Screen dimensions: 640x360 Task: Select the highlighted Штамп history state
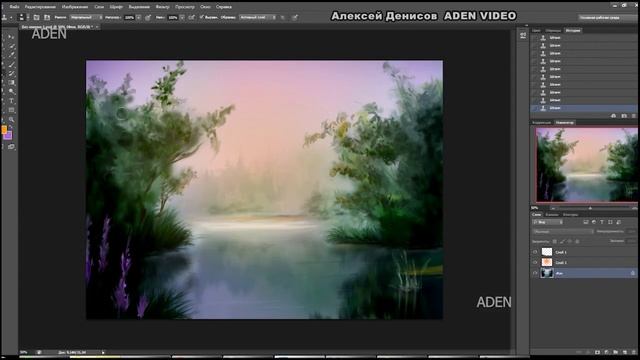(585, 108)
